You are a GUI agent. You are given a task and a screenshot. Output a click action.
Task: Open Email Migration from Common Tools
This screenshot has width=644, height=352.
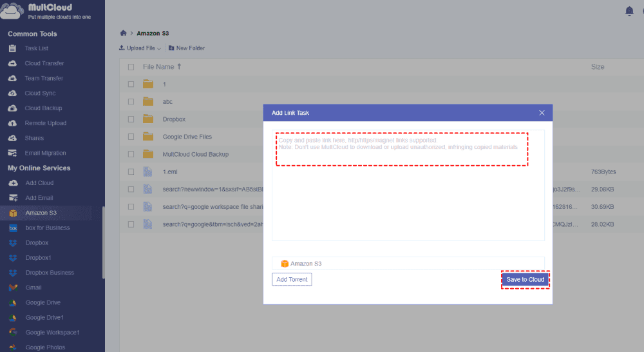pyautogui.click(x=45, y=153)
